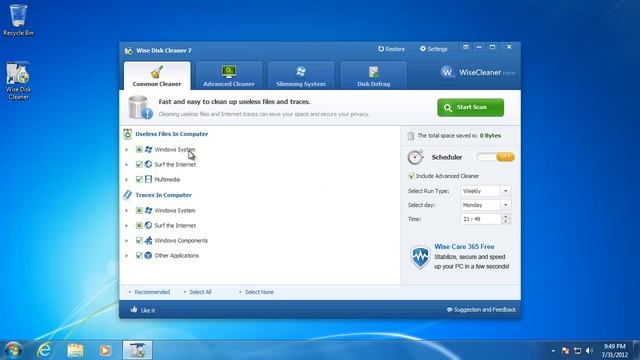Click Restore in the title bar

point(391,49)
